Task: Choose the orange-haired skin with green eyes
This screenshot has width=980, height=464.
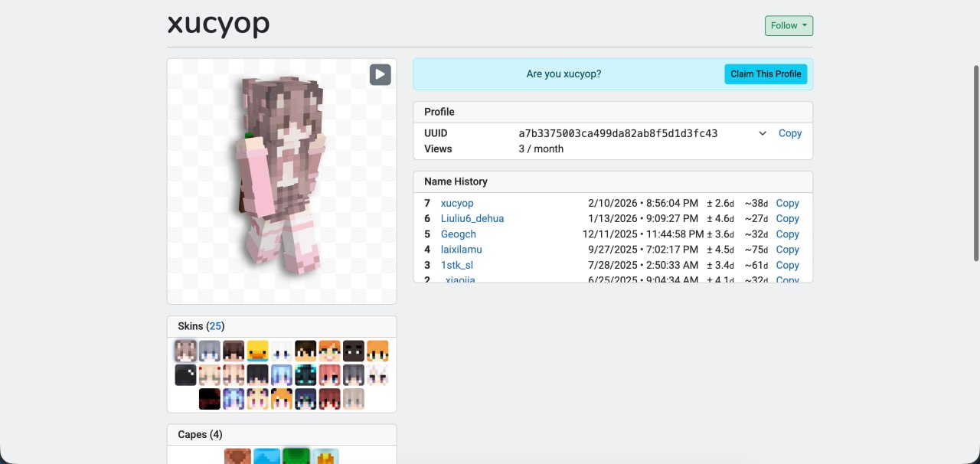Action: click(x=329, y=351)
